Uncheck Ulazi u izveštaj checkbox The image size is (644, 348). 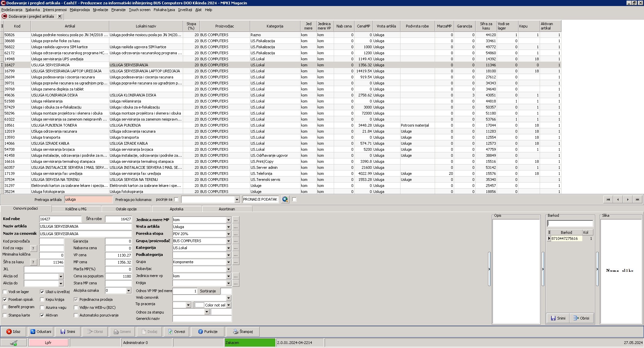(42, 292)
